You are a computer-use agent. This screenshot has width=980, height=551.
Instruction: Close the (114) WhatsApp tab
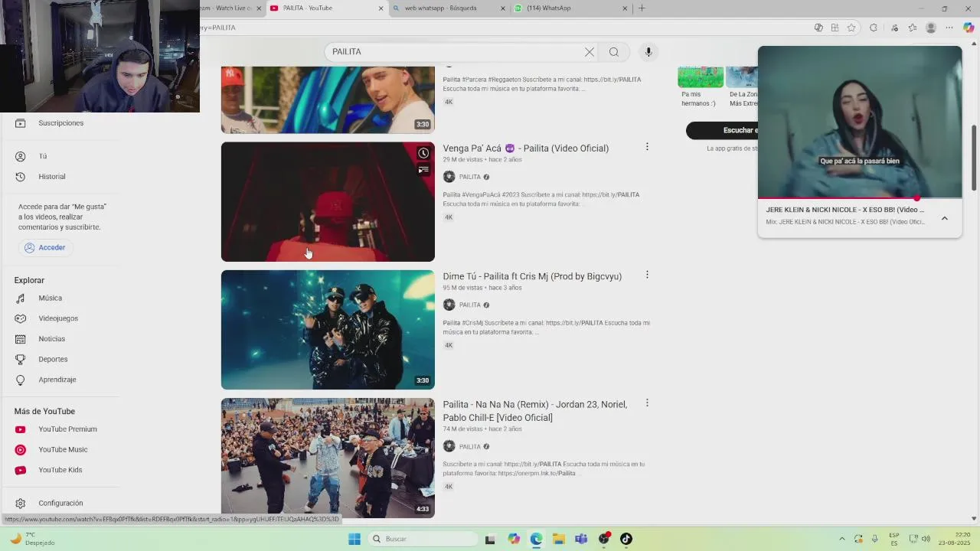pyautogui.click(x=626, y=8)
